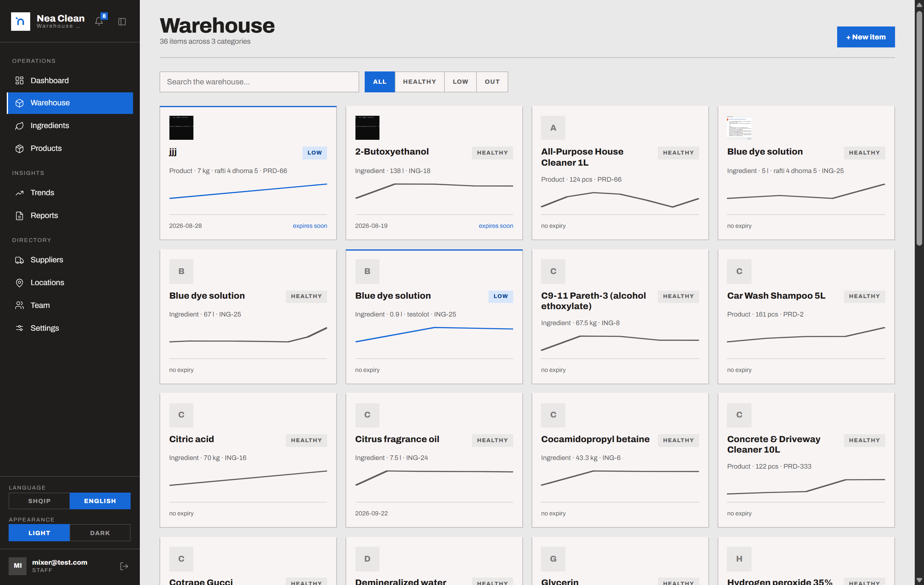Open Locations in the Directory

[x=70, y=283]
